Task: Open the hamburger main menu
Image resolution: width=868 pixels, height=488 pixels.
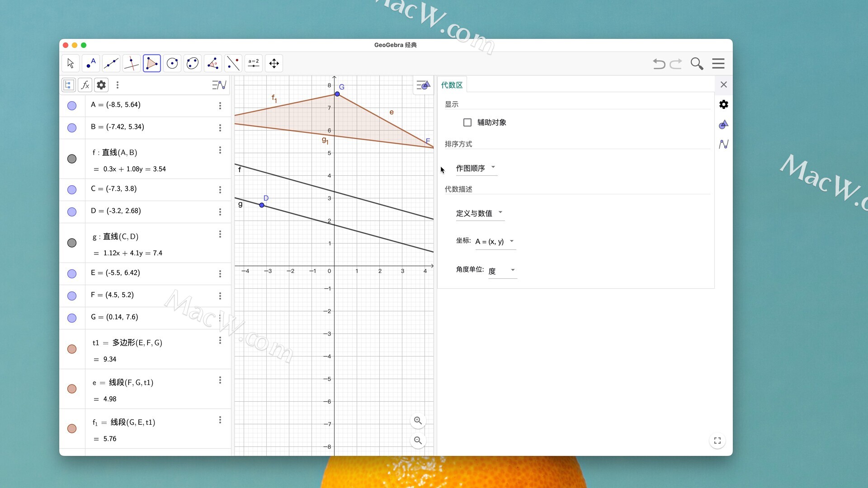Action: coord(718,64)
